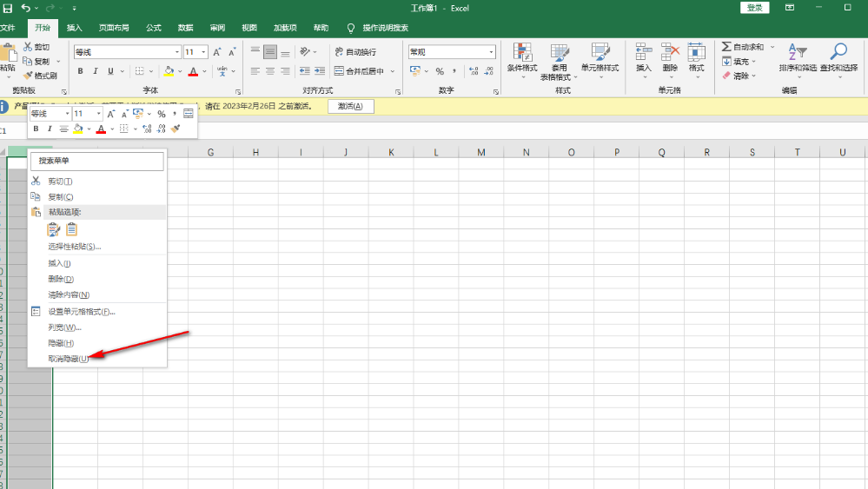
Task: Click the 排序和筛选 sort and filter icon
Action: pyautogui.click(x=797, y=52)
